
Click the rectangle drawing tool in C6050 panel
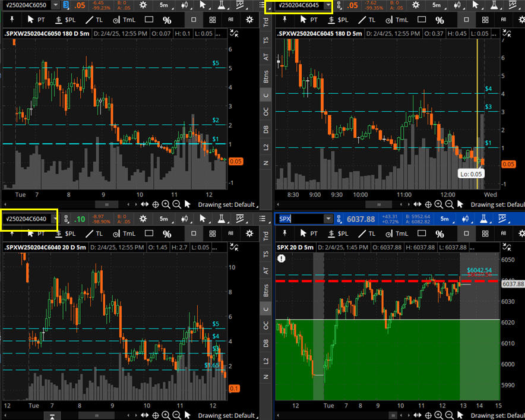tap(148, 19)
